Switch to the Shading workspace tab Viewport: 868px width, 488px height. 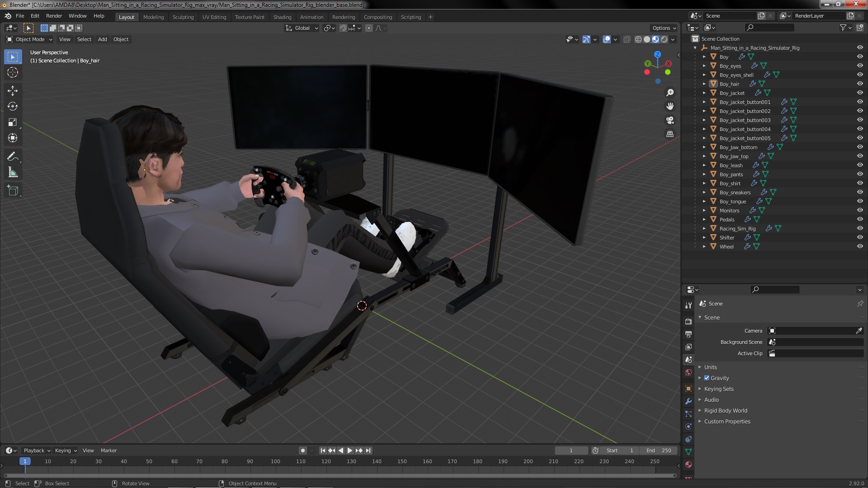click(282, 17)
